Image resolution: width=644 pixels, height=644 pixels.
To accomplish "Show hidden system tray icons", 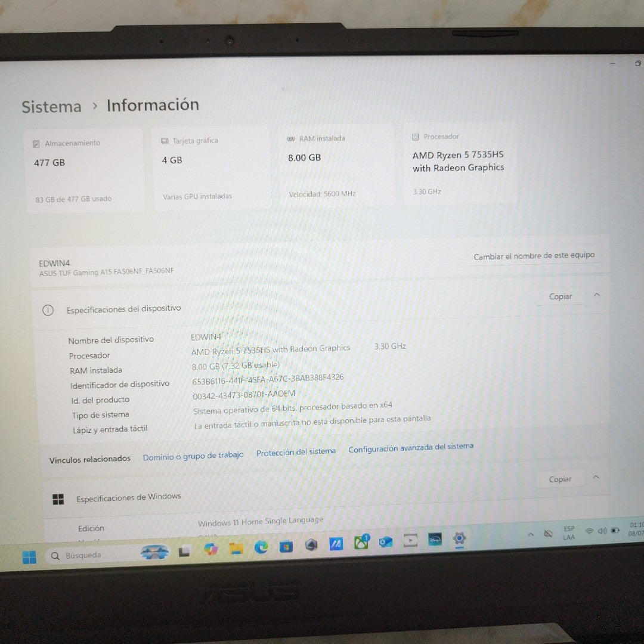I will pos(531,534).
